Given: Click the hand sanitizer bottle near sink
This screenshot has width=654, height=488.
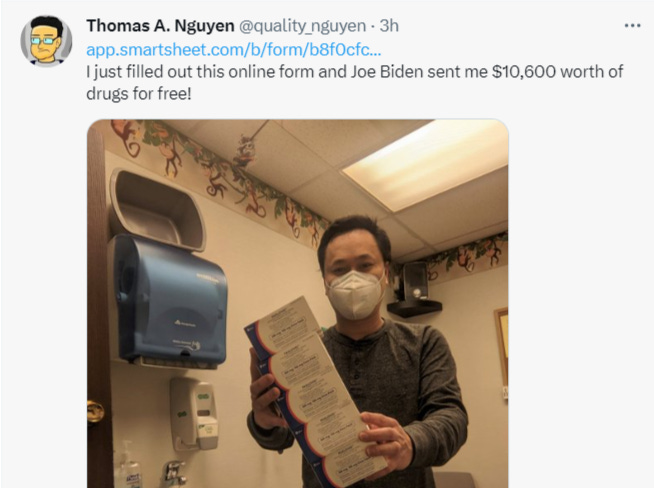Looking at the screenshot, I should pyautogui.click(x=129, y=465).
